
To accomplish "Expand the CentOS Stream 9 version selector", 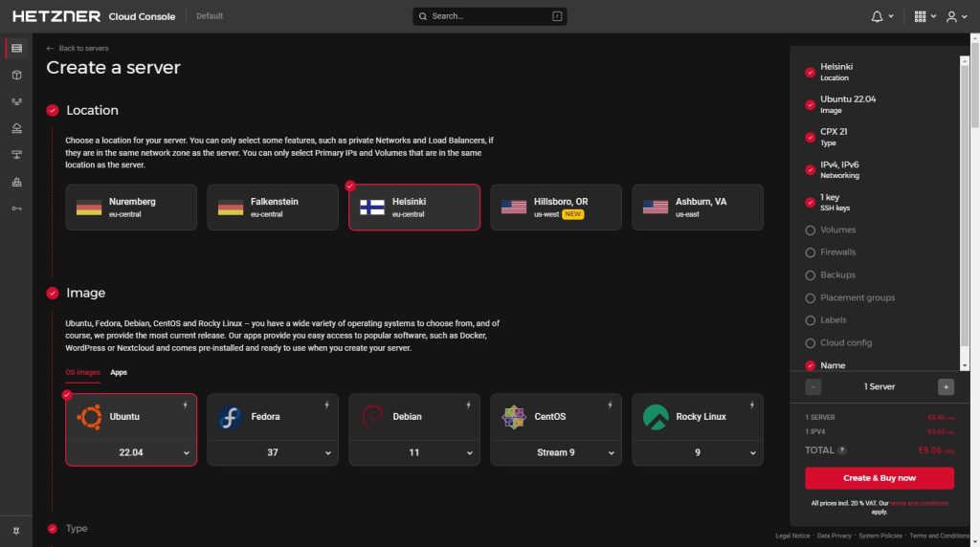I will point(556,452).
